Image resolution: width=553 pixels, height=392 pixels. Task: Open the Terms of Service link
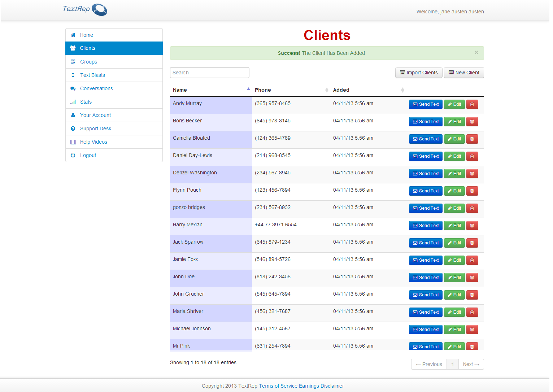pyautogui.click(x=278, y=386)
